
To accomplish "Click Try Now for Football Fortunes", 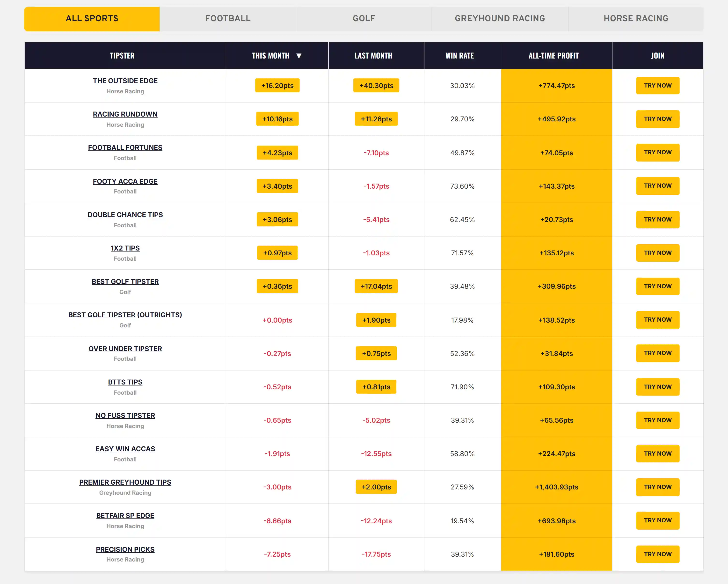I will tap(658, 152).
